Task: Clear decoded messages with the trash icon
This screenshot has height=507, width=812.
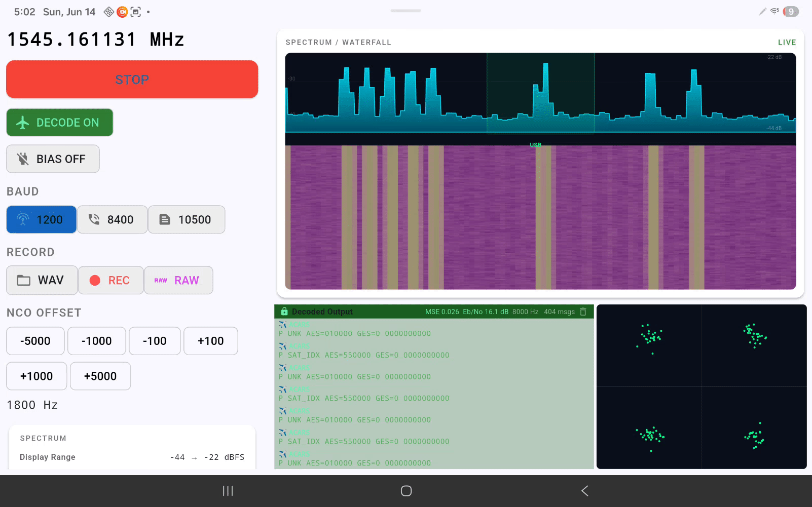Action: pyautogui.click(x=583, y=311)
